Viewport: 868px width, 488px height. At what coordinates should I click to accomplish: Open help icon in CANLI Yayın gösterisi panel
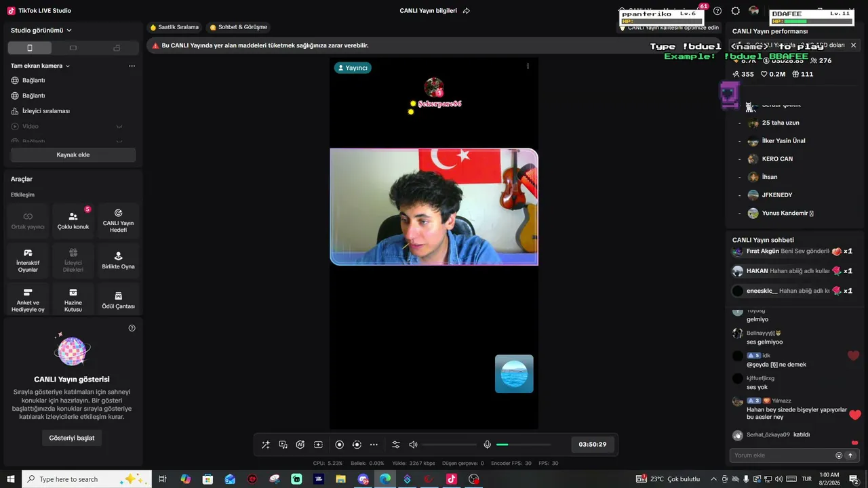(x=132, y=328)
